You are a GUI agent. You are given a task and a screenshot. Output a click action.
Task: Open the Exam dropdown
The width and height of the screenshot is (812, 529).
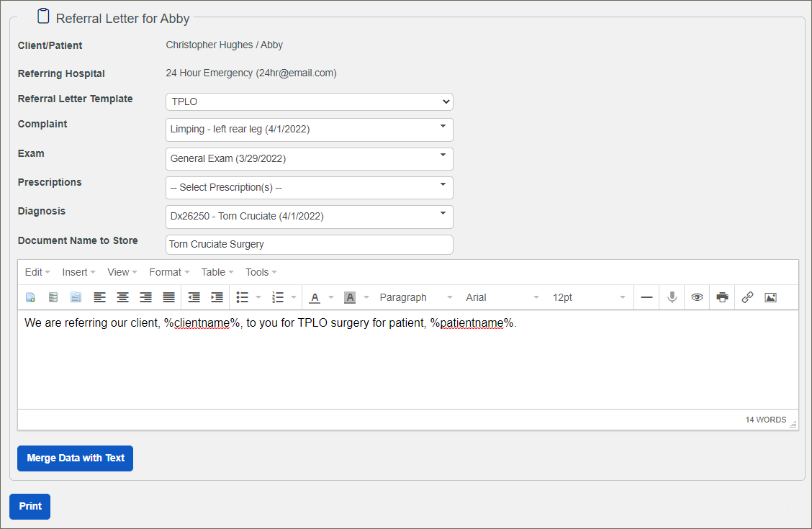pos(309,159)
